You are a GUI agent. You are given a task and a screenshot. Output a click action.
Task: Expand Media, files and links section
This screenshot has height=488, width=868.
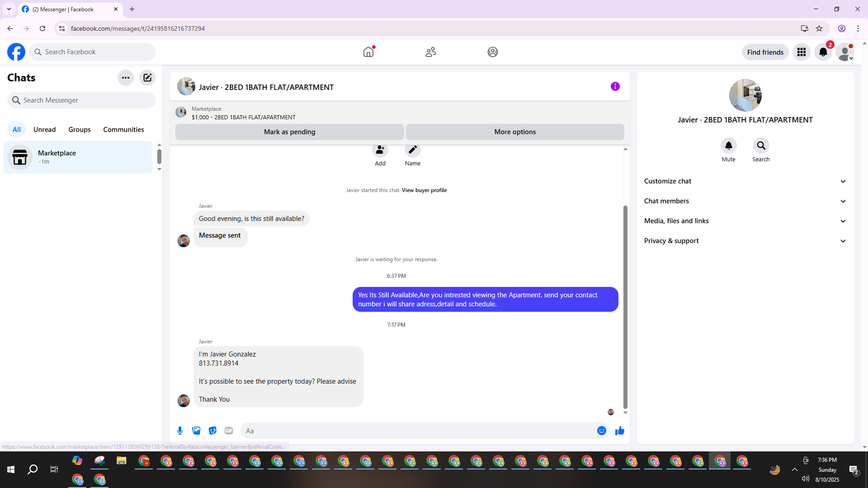745,221
